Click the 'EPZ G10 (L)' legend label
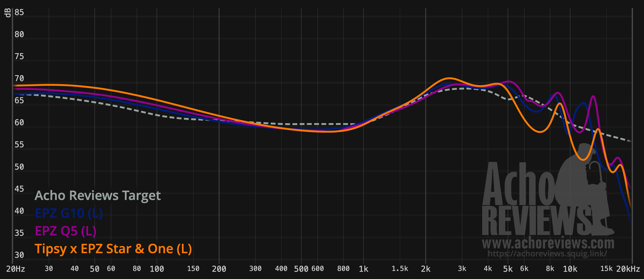This screenshot has height=279, width=644. 69,213
